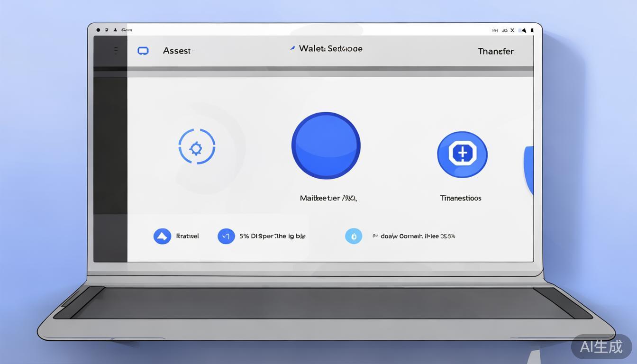This screenshot has width=637, height=364.
Task: Click the blue rounded rectangle icon beside Assest
Action: tap(143, 51)
